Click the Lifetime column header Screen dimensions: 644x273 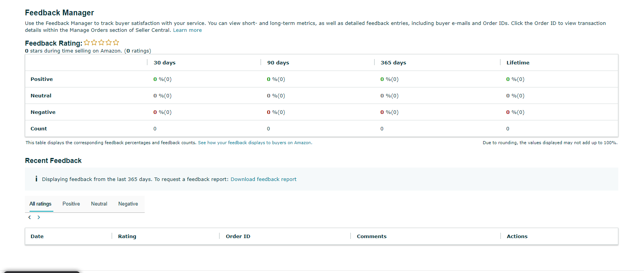(x=518, y=62)
